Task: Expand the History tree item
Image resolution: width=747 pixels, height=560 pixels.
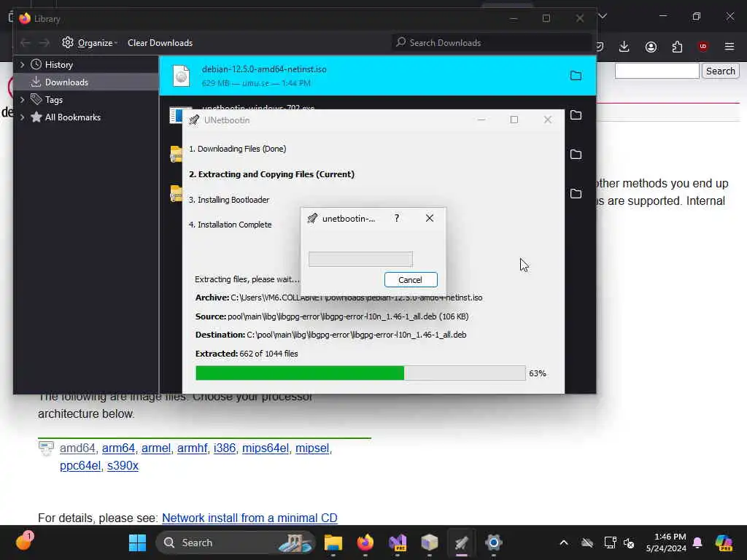Action: (x=22, y=65)
